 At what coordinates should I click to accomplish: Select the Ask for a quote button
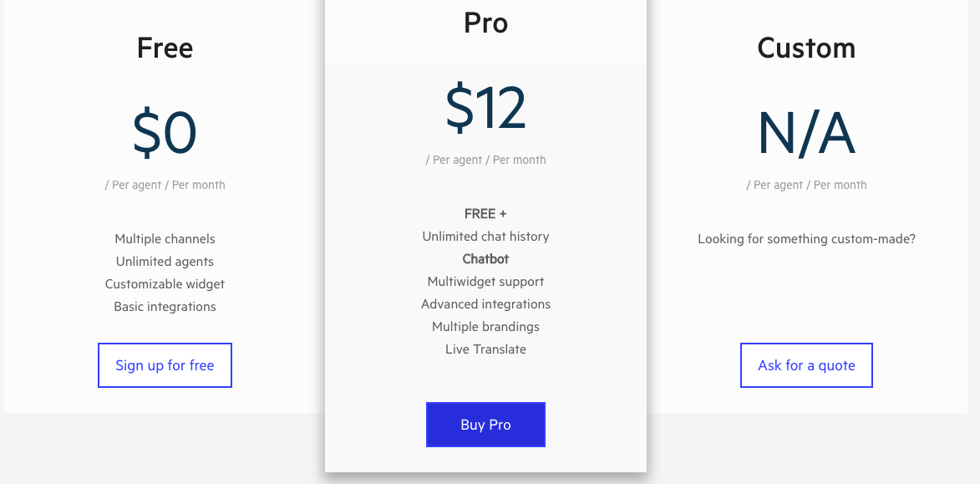(806, 365)
